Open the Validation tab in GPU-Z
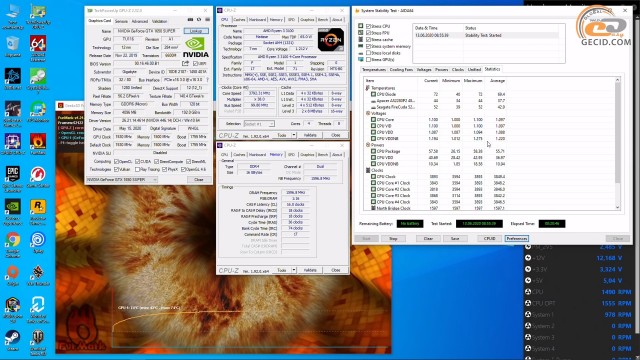640x360 pixels. point(159,21)
